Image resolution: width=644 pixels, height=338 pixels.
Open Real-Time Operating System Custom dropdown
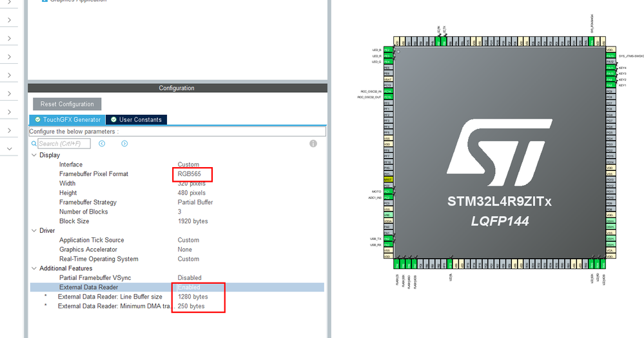188,259
